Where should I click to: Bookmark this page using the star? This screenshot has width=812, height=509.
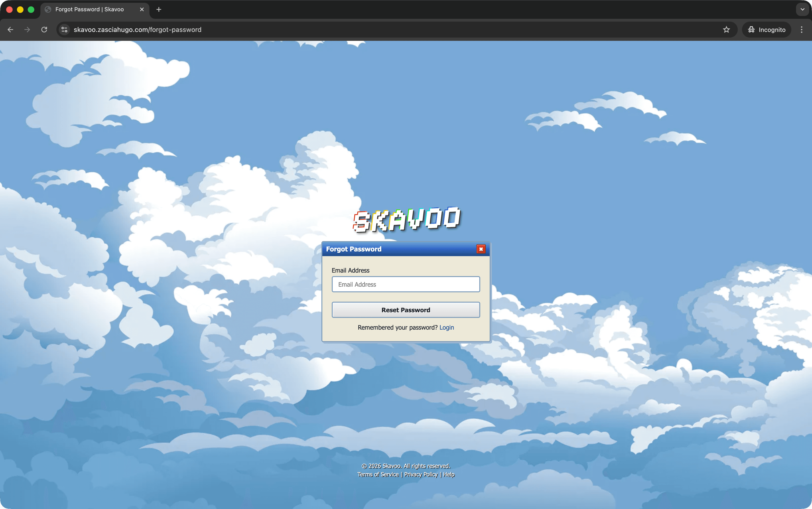(726, 30)
